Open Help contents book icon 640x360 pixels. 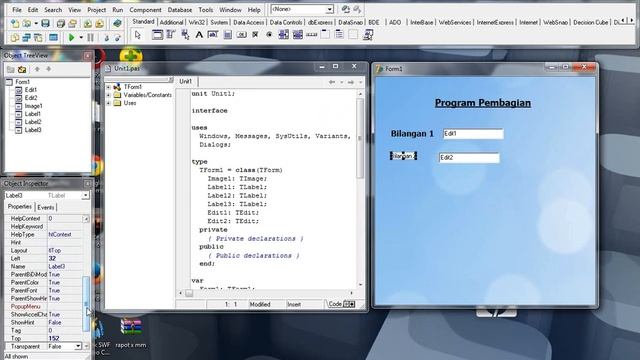[x=118, y=24]
